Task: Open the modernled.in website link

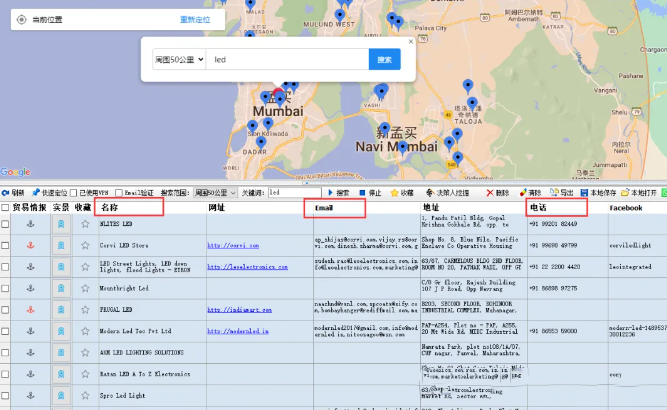Action: tap(238, 331)
